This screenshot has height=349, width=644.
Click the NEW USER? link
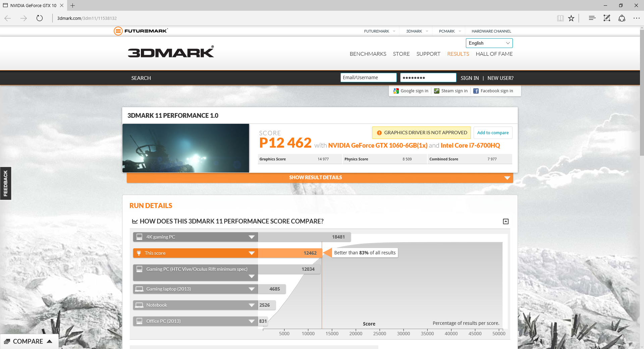500,78
